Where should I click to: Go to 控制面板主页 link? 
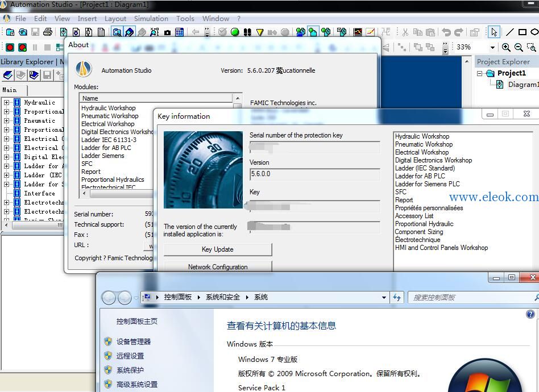137,321
